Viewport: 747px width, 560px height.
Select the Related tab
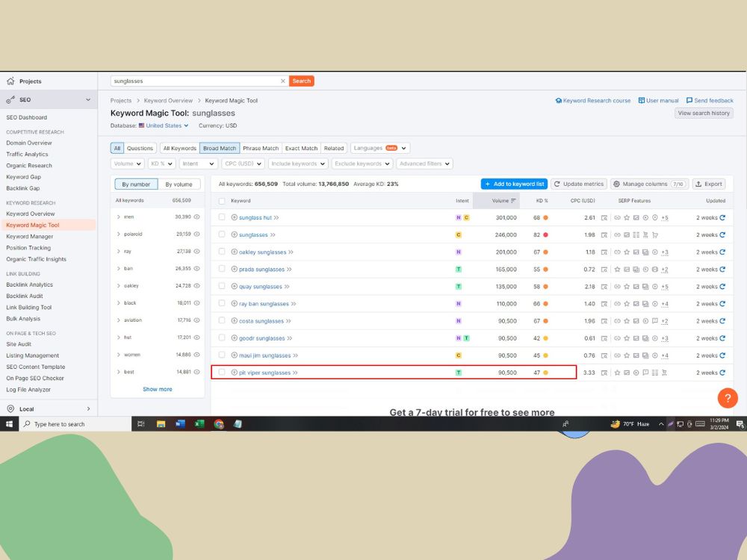pos(334,148)
